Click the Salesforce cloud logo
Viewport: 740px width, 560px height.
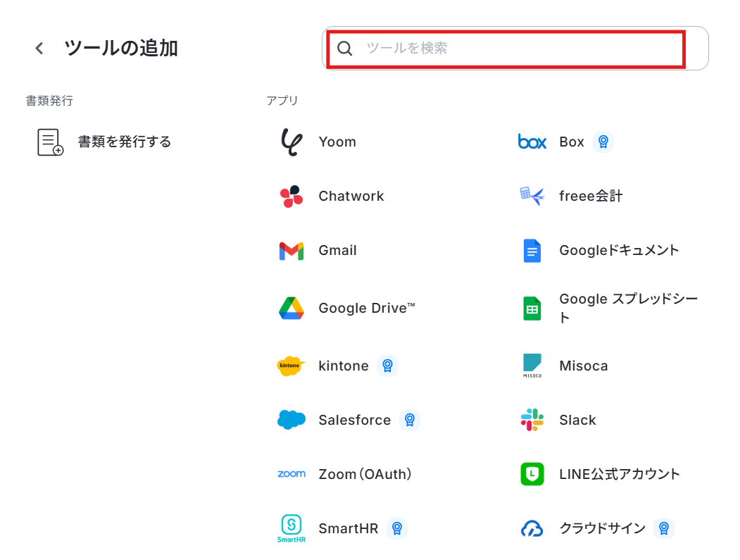[291, 420]
